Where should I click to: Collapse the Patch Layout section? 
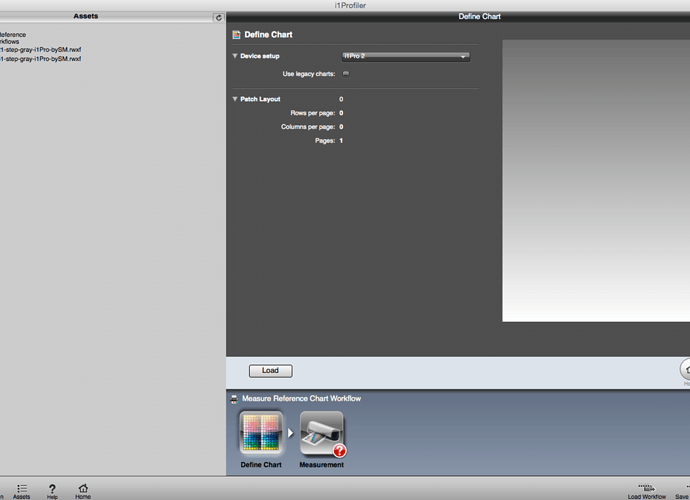click(x=235, y=99)
